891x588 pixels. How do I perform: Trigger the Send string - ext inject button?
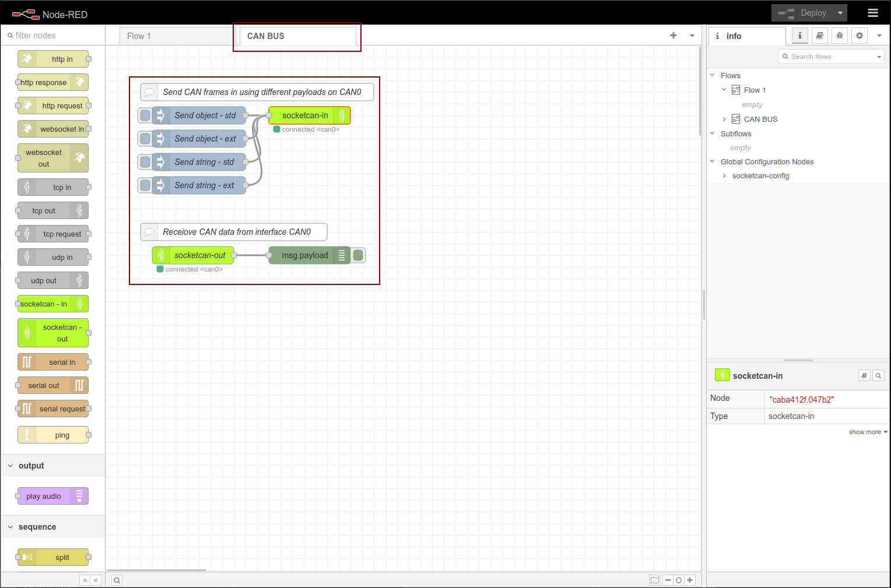[x=145, y=185]
